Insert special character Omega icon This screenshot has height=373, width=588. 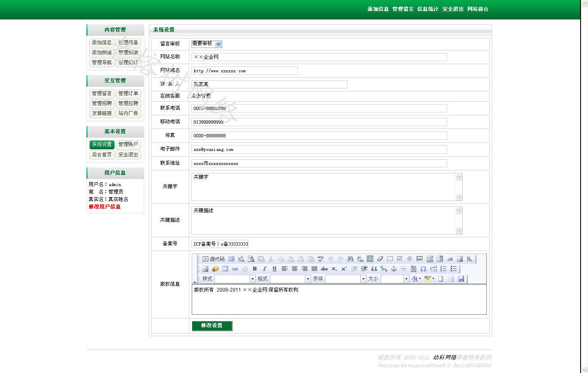pyautogui.click(x=423, y=269)
